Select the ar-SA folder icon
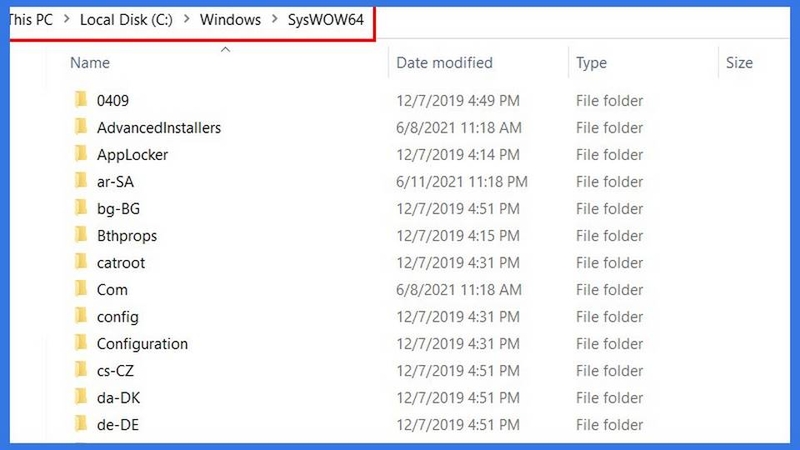Viewport: 800px width, 450px height. point(81,181)
